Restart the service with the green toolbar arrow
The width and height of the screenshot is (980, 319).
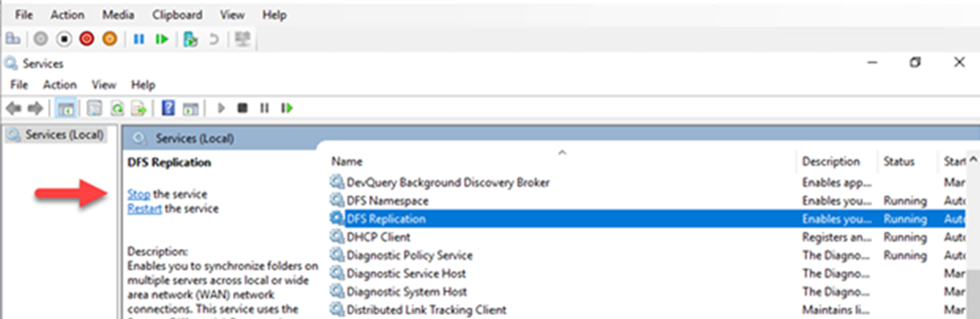click(287, 108)
